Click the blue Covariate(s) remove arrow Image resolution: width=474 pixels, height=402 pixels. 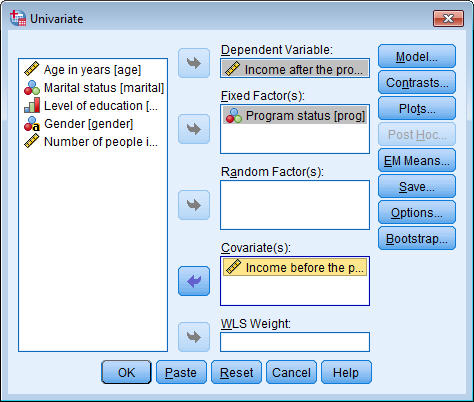(x=194, y=281)
